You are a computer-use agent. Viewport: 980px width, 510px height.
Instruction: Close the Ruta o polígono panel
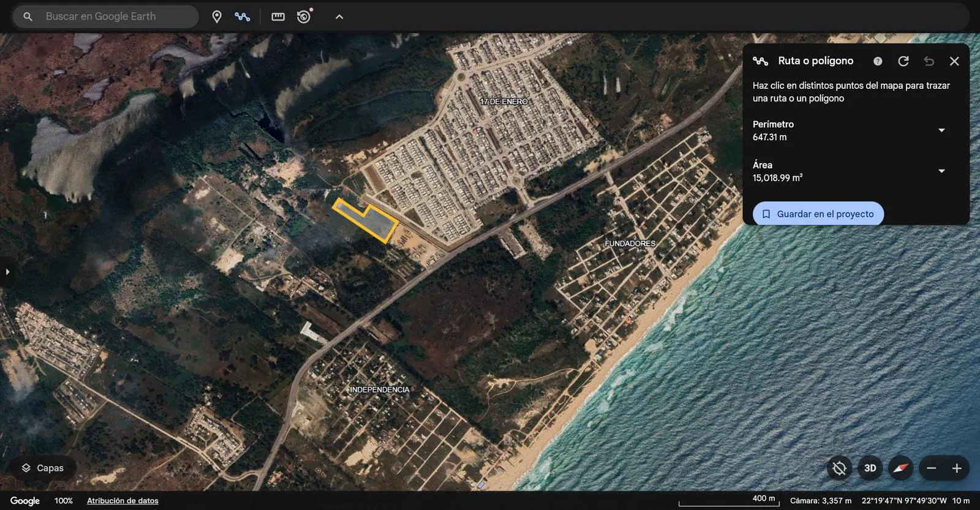pyautogui.click(x=954, y=61)
